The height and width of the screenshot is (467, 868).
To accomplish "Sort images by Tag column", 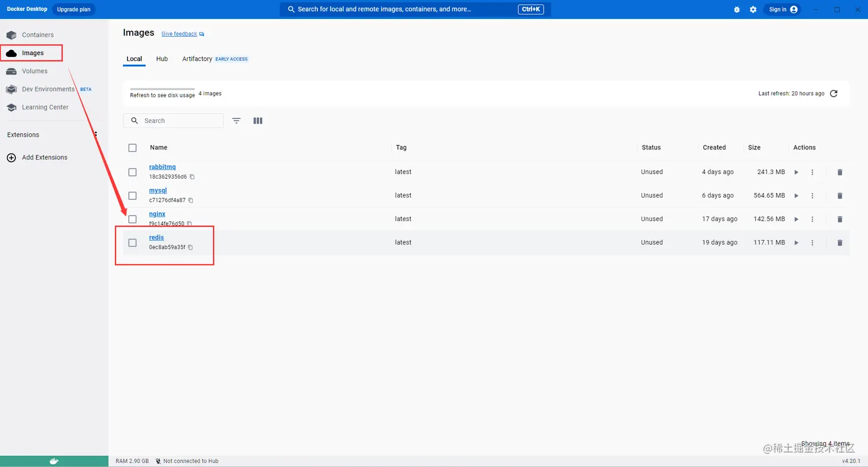I will tap(401, 148).
